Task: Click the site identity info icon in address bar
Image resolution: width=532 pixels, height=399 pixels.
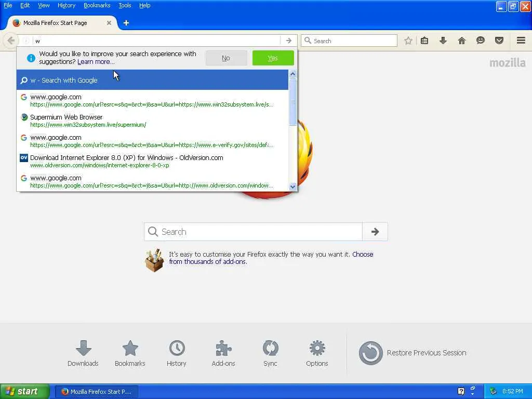Action: (26, 41)
